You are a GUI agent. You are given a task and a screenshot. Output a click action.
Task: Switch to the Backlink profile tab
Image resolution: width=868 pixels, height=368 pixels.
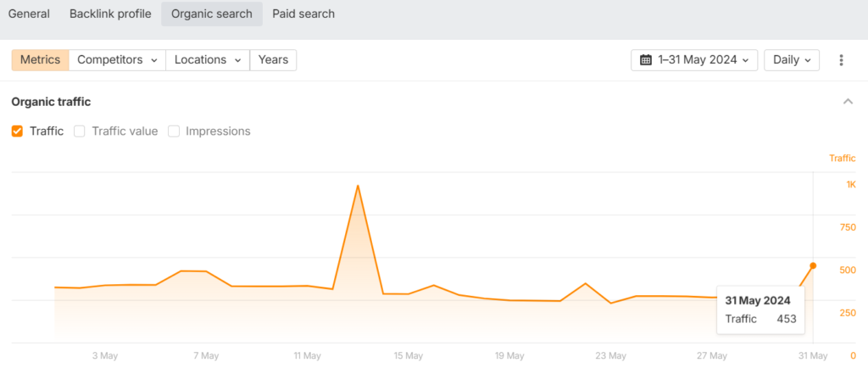click(110, 14)
